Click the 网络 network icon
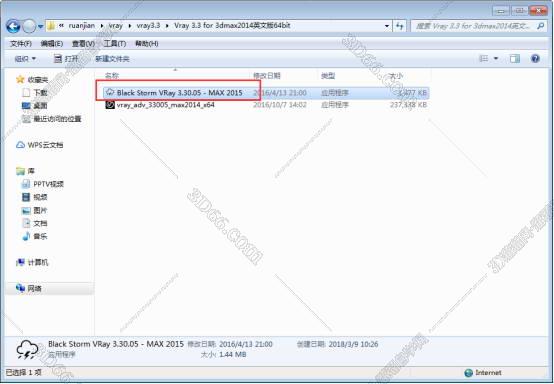Image resolution: width=554 pixels, height=384 pixels. 20,288
